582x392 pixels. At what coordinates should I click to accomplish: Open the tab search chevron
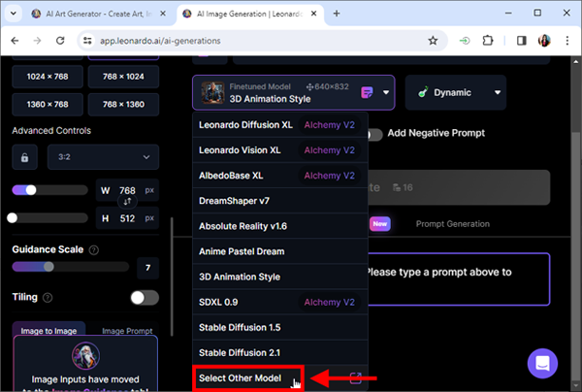(14, 14)
